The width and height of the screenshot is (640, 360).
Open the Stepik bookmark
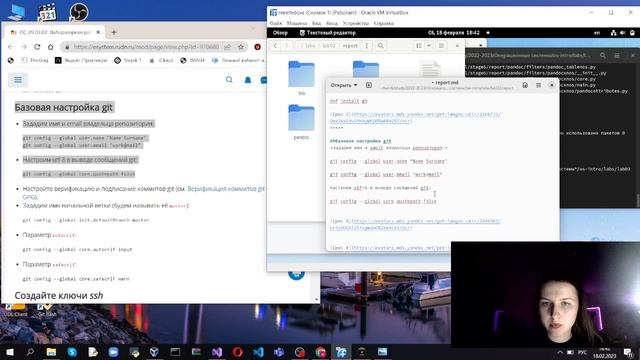tap(128, 60)
